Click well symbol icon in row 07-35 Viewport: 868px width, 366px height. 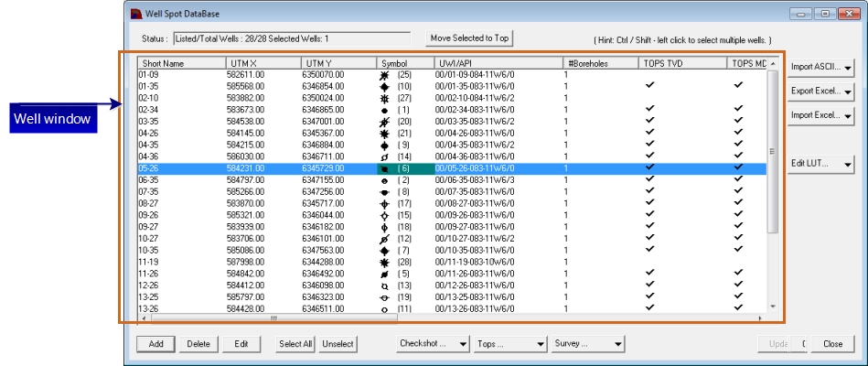point(383,191)
